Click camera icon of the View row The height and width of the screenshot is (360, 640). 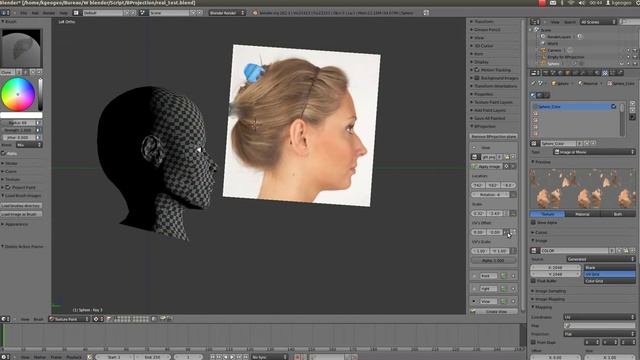coord(503,302)
